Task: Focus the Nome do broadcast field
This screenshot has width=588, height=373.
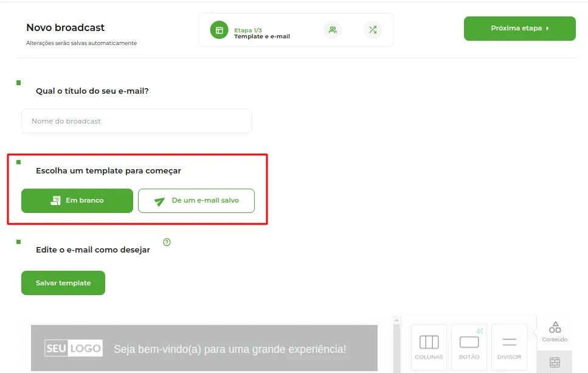Action: point(136,121)
